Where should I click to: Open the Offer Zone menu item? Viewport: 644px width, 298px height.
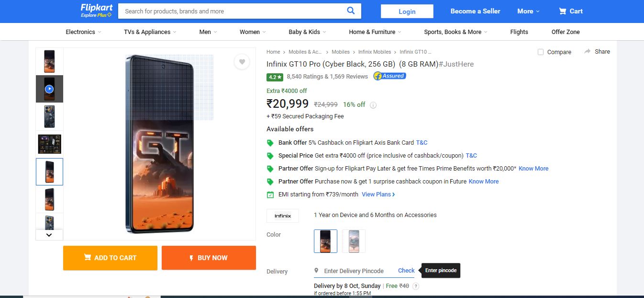point(566,32)
